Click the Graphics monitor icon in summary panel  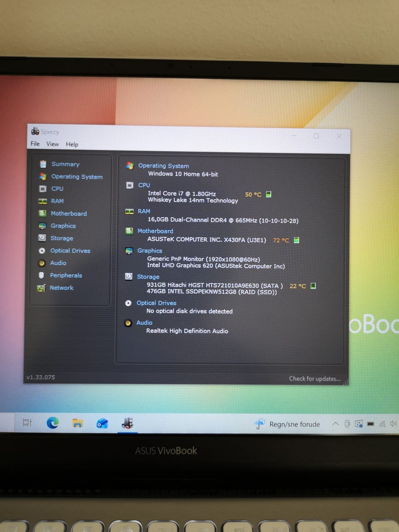click(129, 251)
